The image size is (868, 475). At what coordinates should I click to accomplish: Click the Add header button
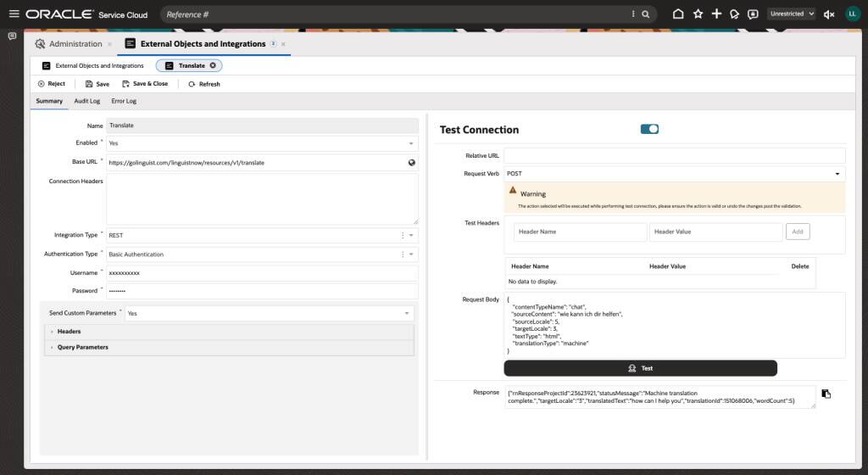click(798, 232)
